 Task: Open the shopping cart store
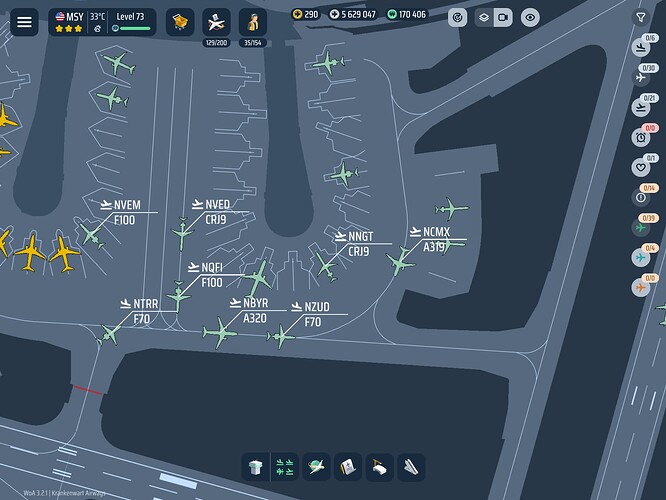pos(180,21)
